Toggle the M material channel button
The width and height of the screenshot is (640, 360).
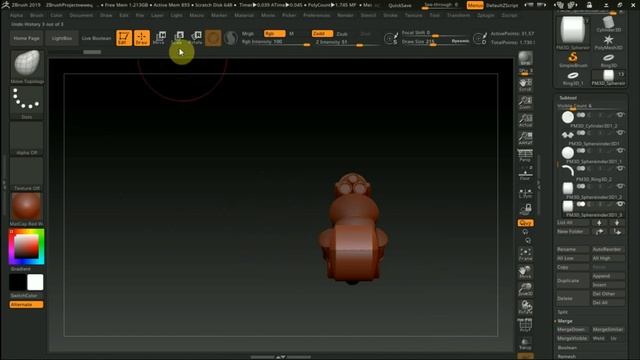point(291,33)
